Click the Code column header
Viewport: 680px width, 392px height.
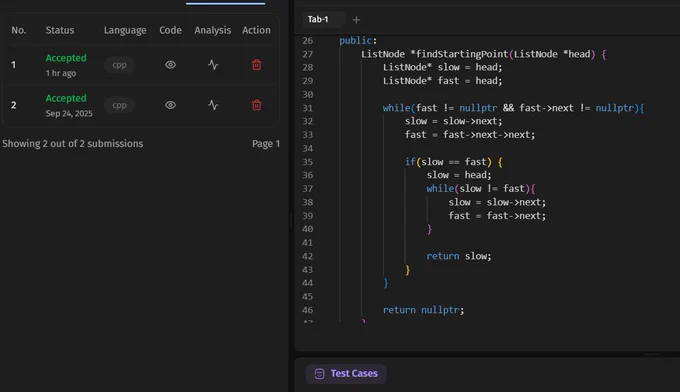(170, 30)
